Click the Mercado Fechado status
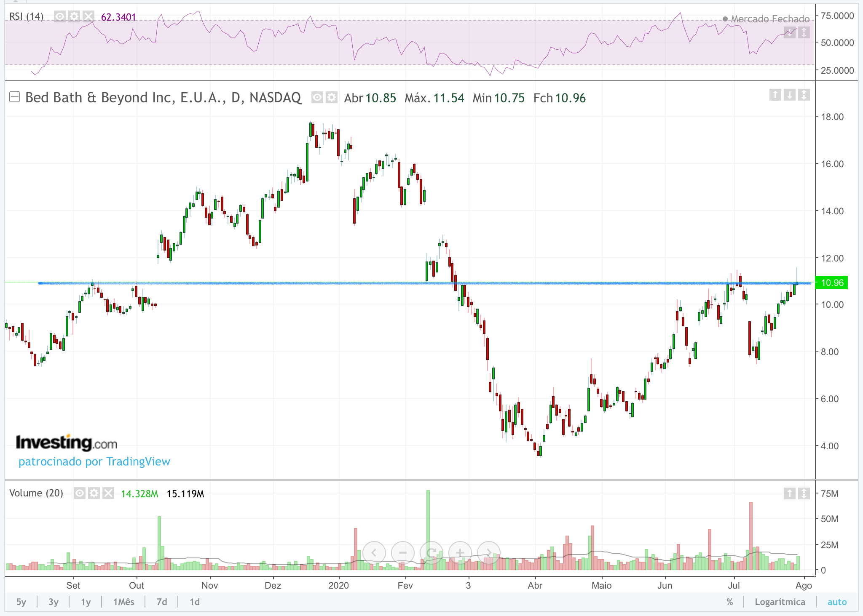863x616 pixels. click(766, 19)
